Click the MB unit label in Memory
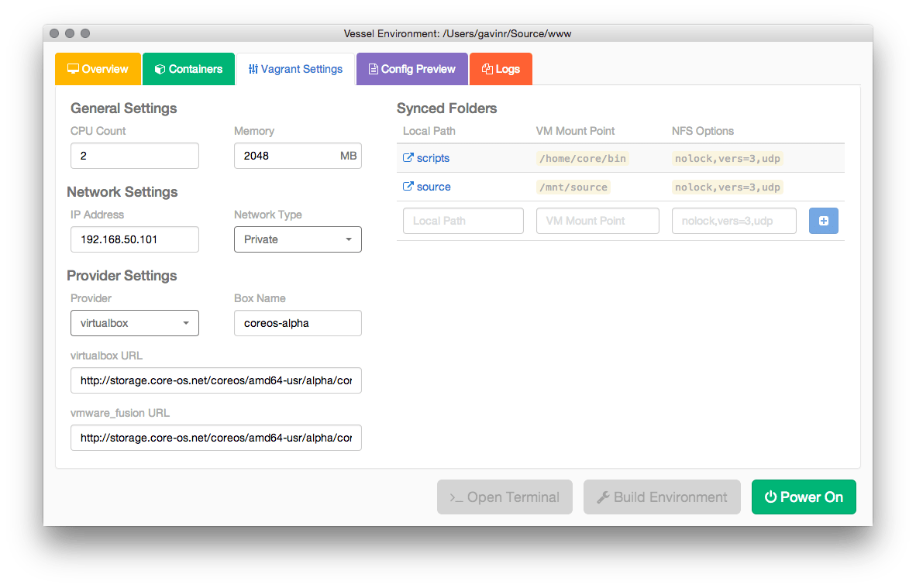The image size is (916, 588). pyautogui.click(x=348, y=156)
